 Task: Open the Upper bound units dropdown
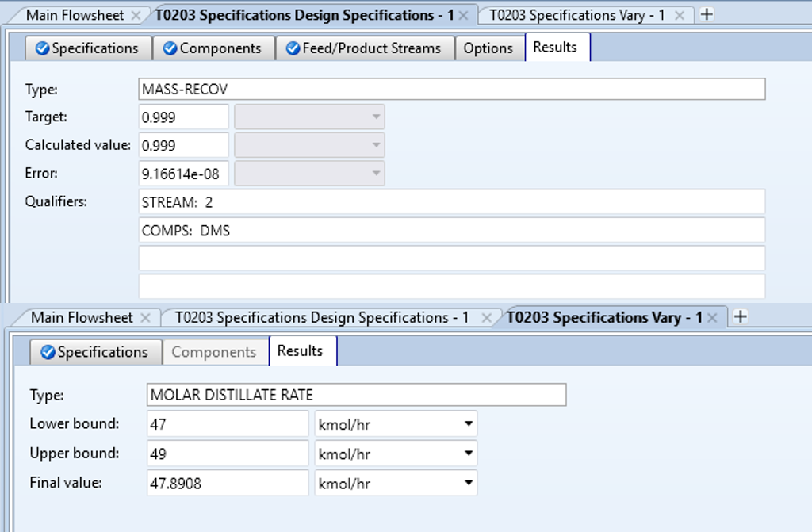click(468, 454)
